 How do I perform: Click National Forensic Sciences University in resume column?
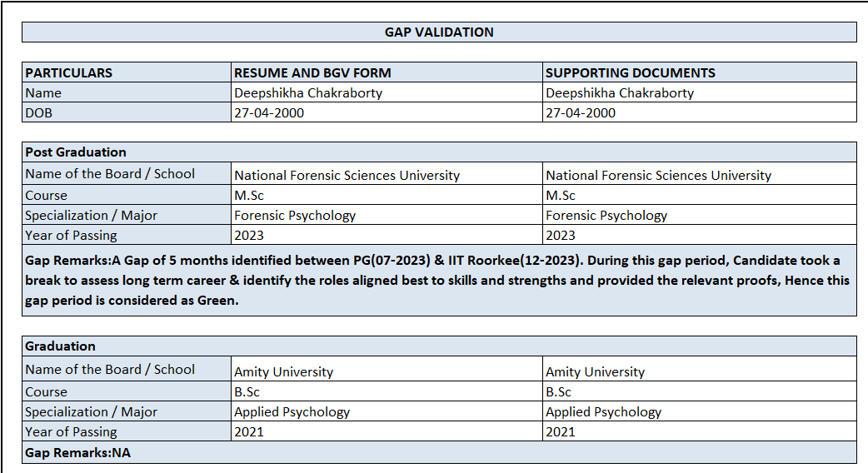(x=347, y=175)
